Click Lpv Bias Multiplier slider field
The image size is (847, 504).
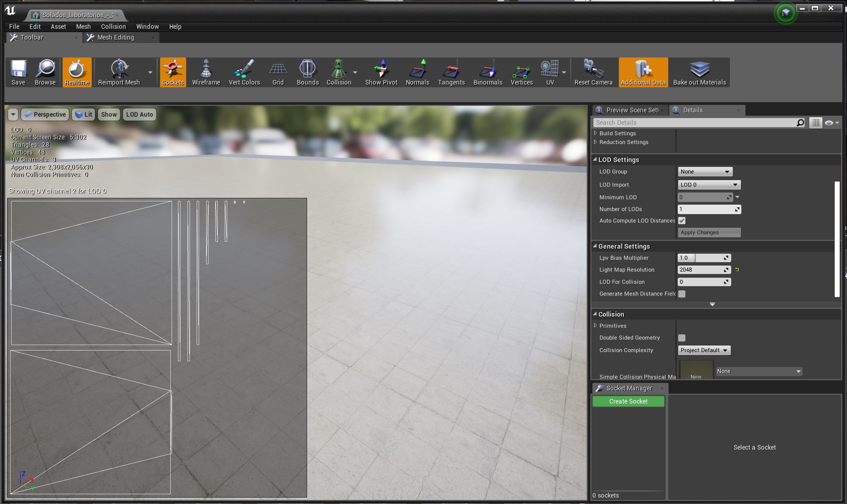[704, 258]
